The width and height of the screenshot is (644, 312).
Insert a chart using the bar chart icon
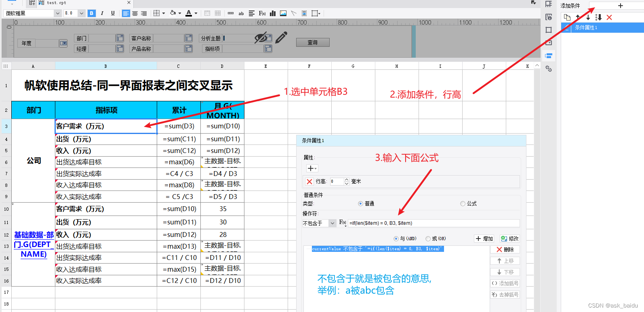pos(273,13)
